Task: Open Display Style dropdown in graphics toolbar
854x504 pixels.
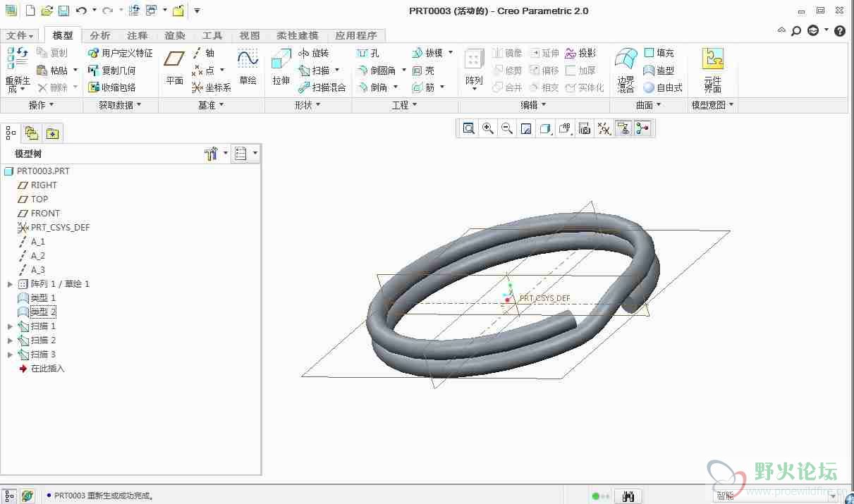Action: click(545, 128)
